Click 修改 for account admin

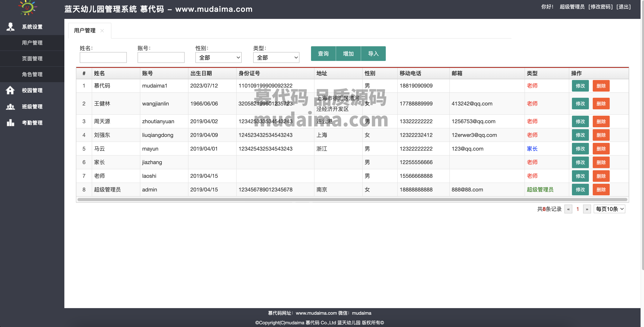[x=580, y=190]
